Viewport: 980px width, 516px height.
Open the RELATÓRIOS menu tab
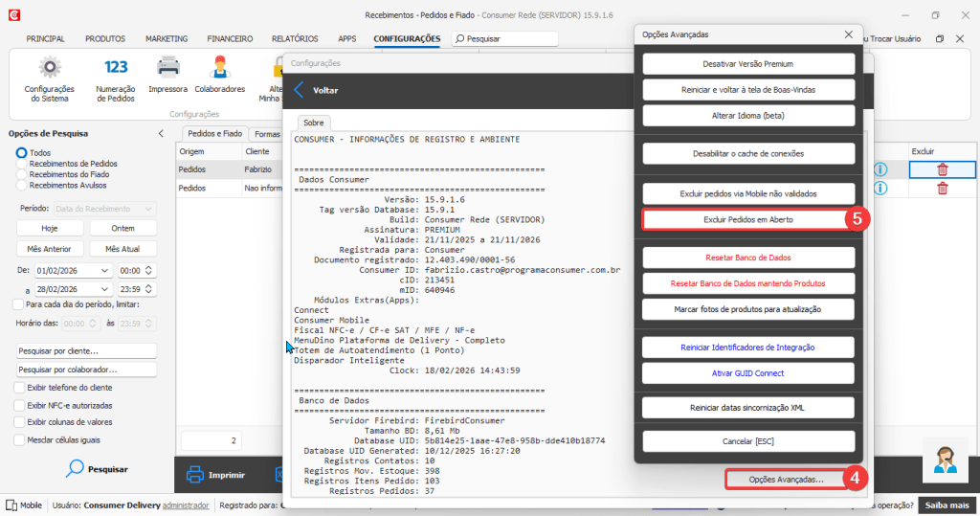(x=295, y=39)
